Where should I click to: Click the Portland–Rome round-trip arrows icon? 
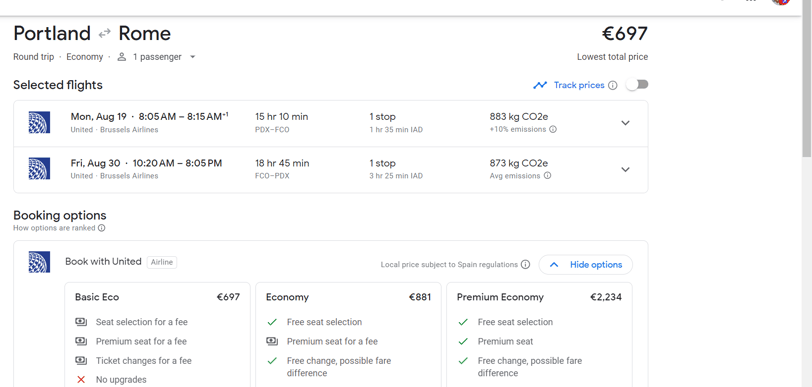point(105,34)
